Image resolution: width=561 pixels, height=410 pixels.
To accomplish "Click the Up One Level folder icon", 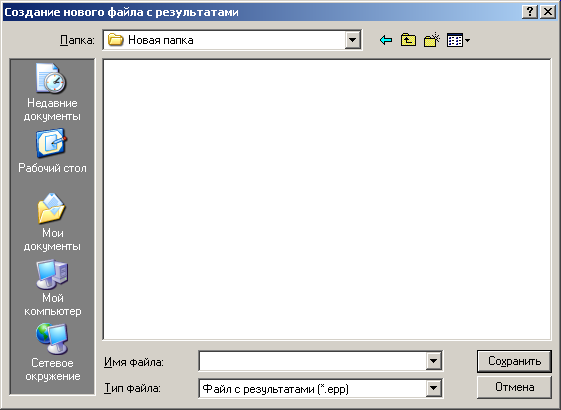I will pyautogui.click(x=408, y=40).
